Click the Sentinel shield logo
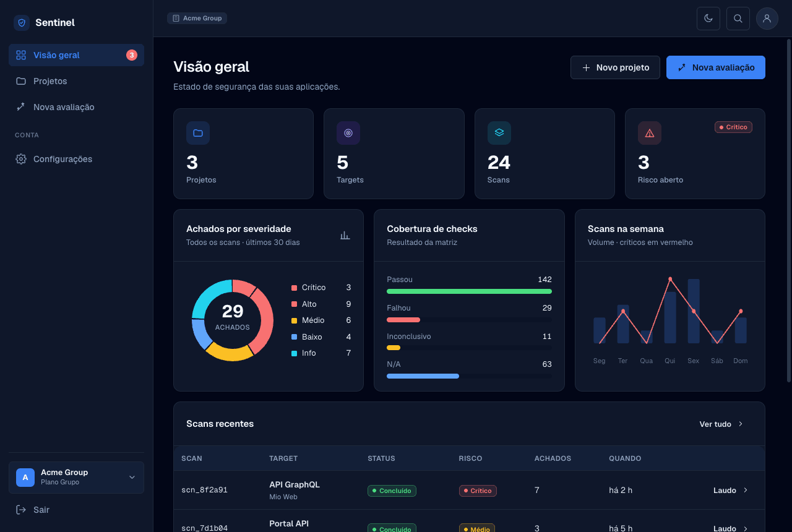The width and height of the screenshot is (792, 532). (22, 23)
